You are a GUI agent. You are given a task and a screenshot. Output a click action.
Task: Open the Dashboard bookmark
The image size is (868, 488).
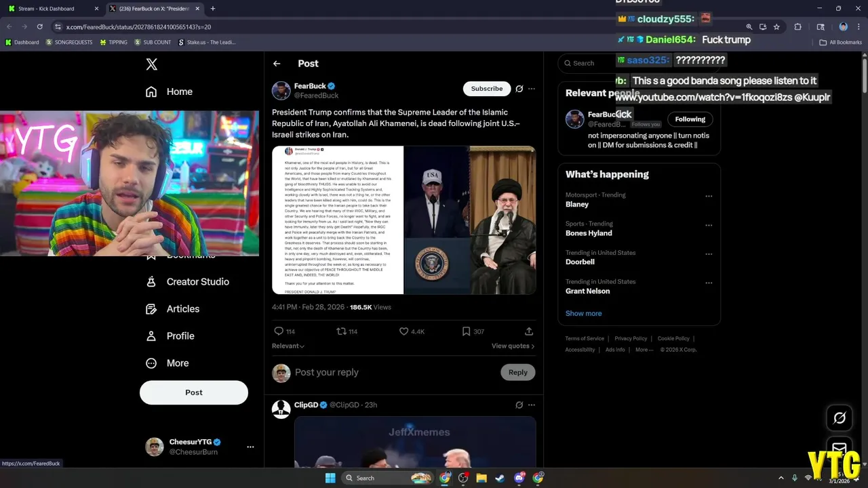pyautogui.click(x=22, y=42)
